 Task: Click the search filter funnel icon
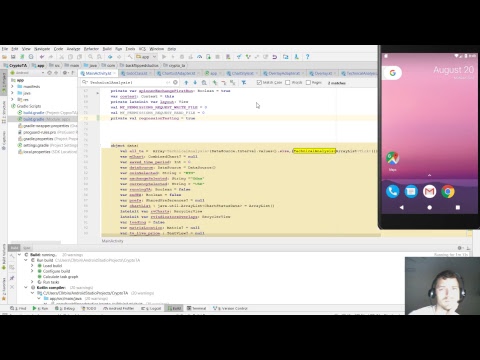tap(244, 83)
